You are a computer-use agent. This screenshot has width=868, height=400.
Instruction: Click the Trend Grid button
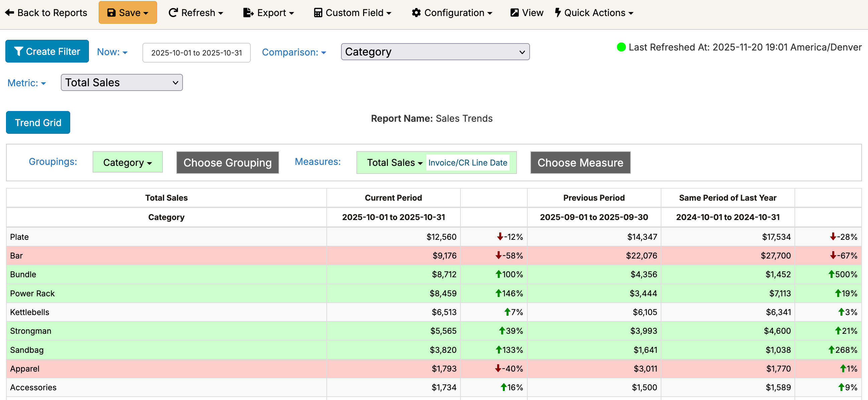(38, 123)
